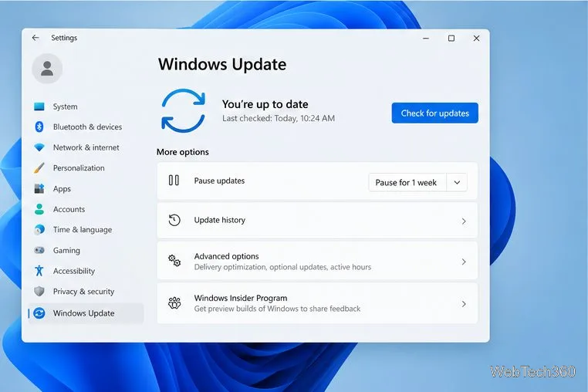
Task: Switch to Accounts settings
Action: click(x=69, y=209)
